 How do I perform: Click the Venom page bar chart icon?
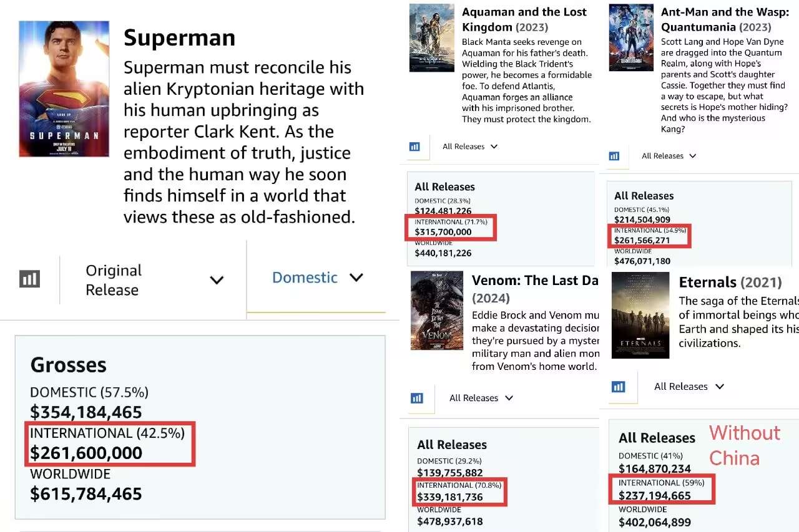417,398
